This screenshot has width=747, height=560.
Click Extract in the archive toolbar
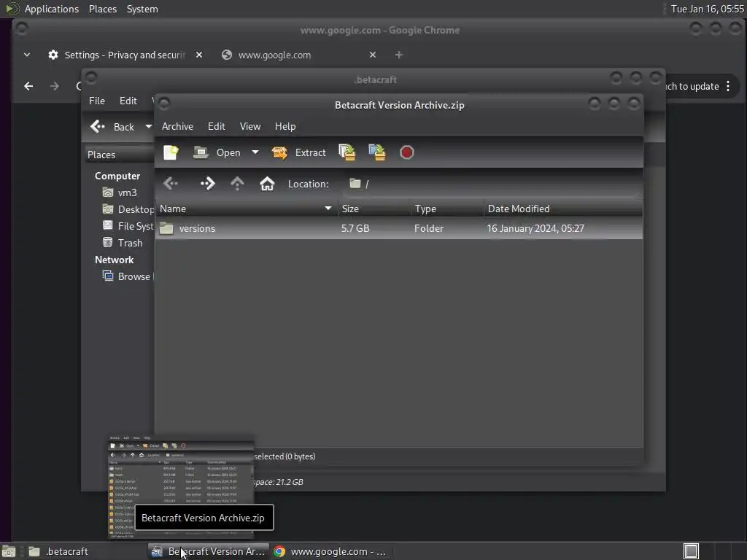coord(298,152)
